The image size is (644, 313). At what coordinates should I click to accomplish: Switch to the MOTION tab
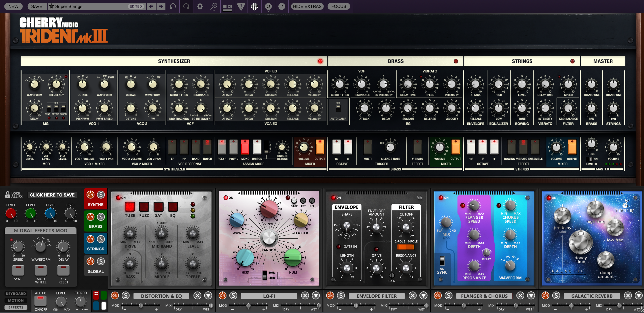coord(15,300)
